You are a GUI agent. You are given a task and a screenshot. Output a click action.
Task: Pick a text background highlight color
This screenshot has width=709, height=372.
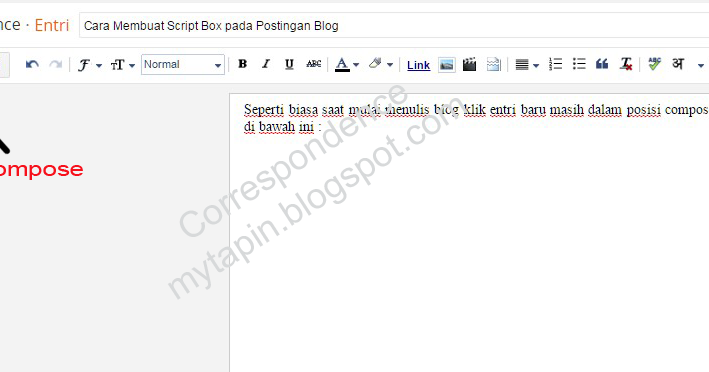375,64
